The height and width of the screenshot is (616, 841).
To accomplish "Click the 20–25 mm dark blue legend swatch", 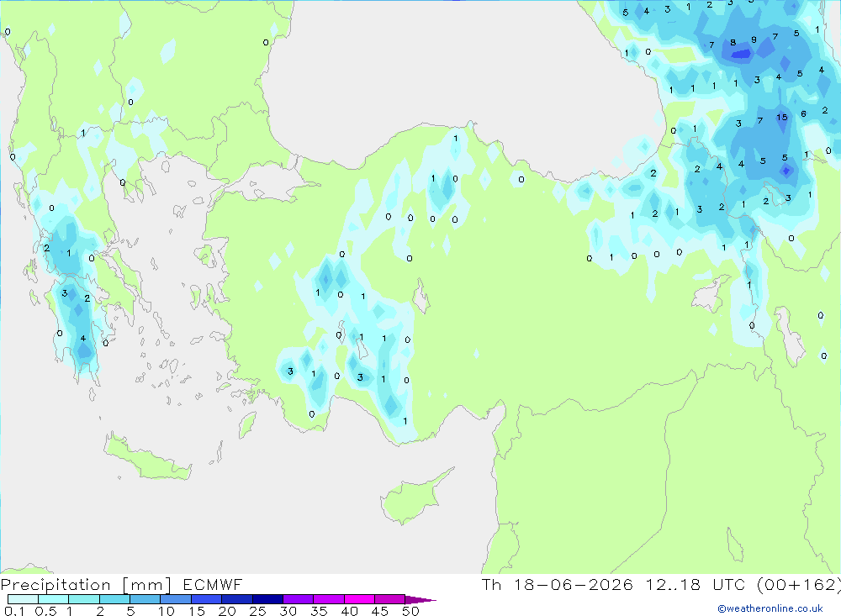I will coord(236,599).
